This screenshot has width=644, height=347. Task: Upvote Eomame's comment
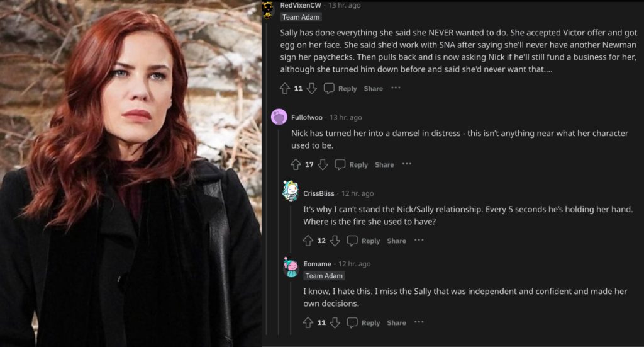(308, 322)
